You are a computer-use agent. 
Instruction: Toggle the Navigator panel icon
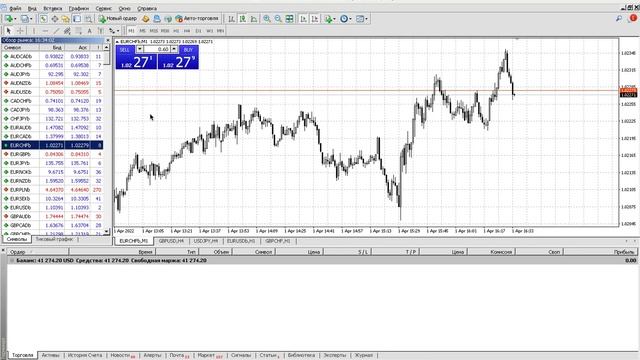(x=65, y=19)
